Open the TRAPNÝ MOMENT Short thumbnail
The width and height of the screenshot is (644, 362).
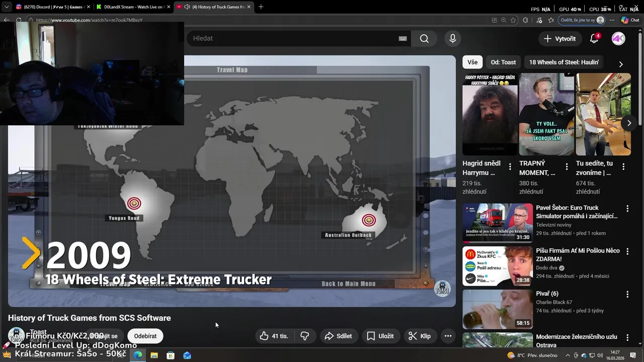(x=546, y=115)
